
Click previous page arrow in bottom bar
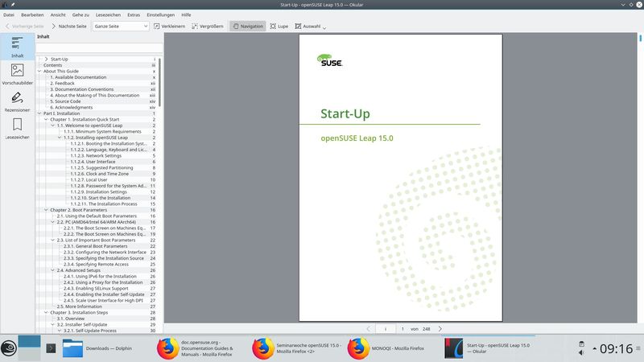[368, 329]
